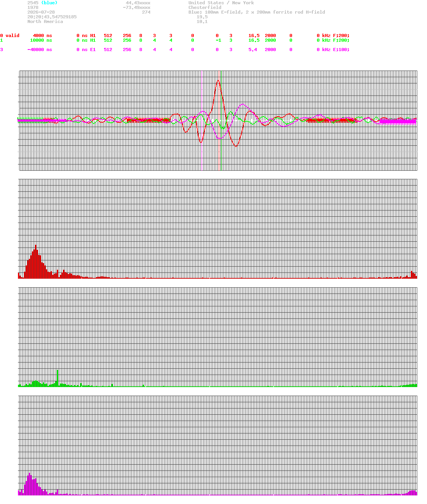This screenshot has width=427, height=504.
Task: Click the green "10000 ns" value
Action: pos(41,40)
